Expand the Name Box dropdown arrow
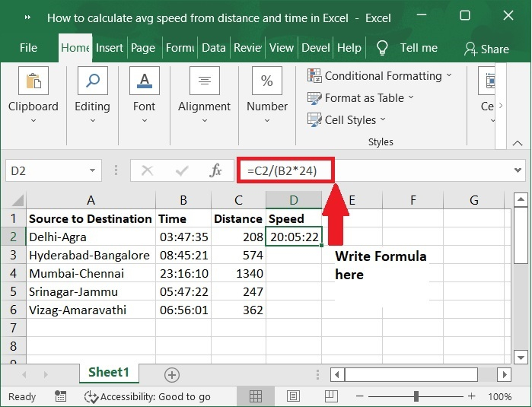The image size is (532, 407). 93,170
